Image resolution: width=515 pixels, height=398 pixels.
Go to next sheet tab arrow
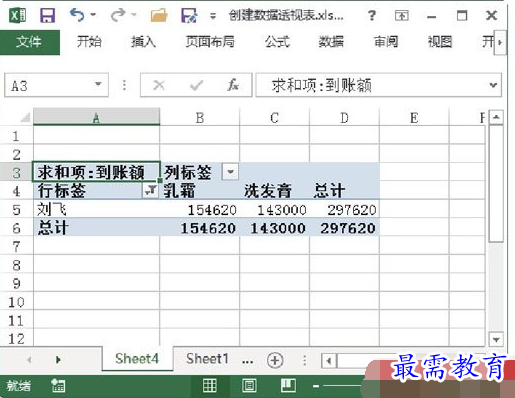point(58,360)
